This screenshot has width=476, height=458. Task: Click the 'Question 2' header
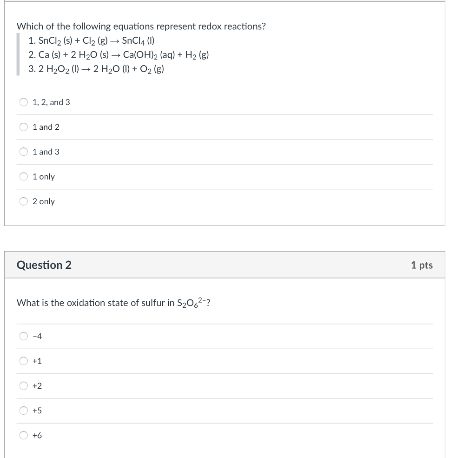coord(44,265)
